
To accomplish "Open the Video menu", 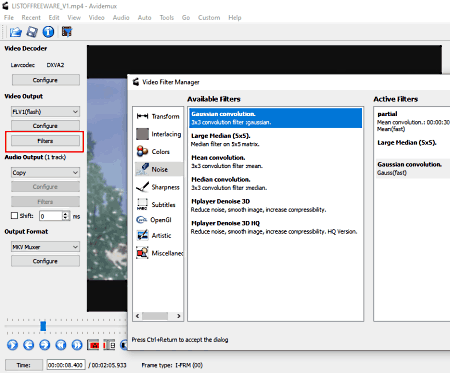I will click(x=96, y=18).
